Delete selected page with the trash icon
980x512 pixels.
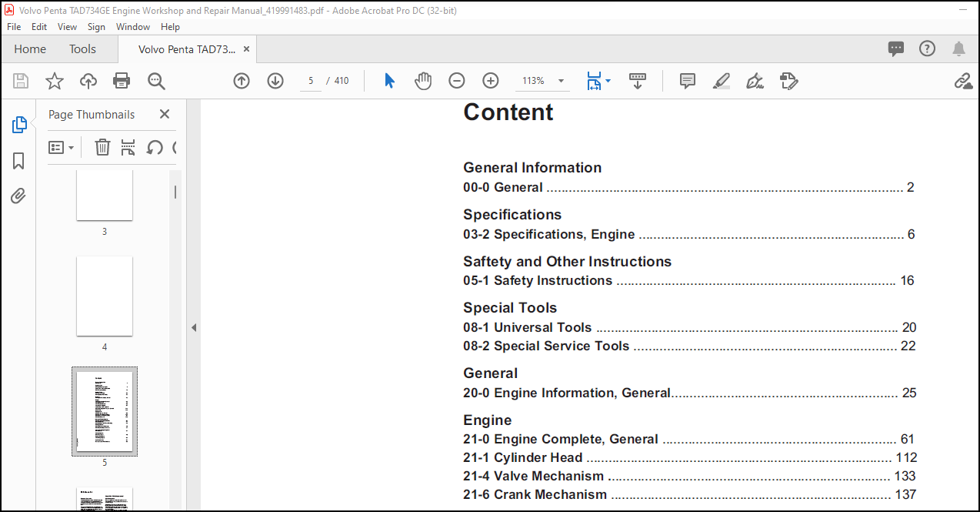pos(102,147)
